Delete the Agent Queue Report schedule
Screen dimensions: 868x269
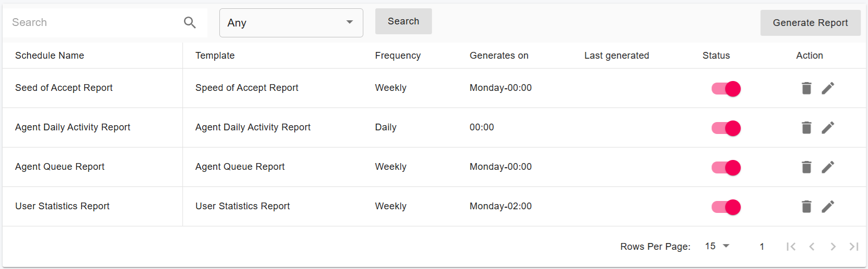point(806,167)
